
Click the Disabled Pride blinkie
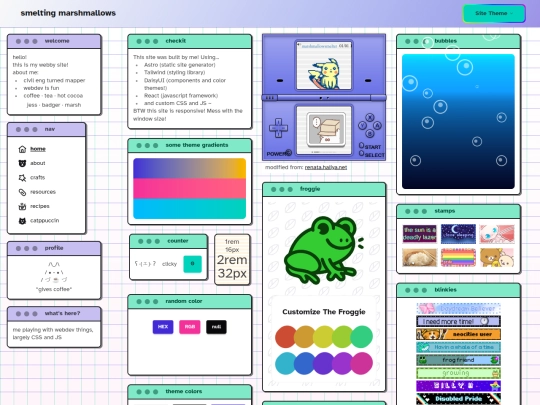(458, 399)
